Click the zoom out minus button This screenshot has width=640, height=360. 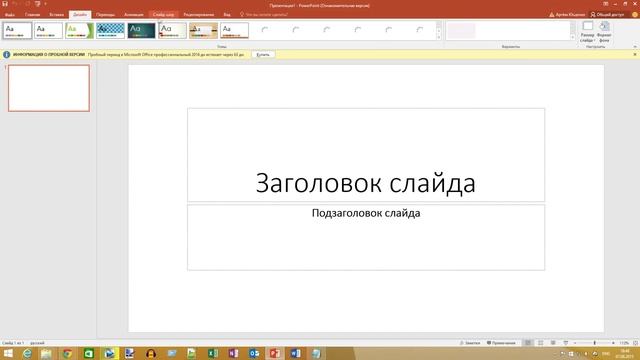[x=575, y=343]
